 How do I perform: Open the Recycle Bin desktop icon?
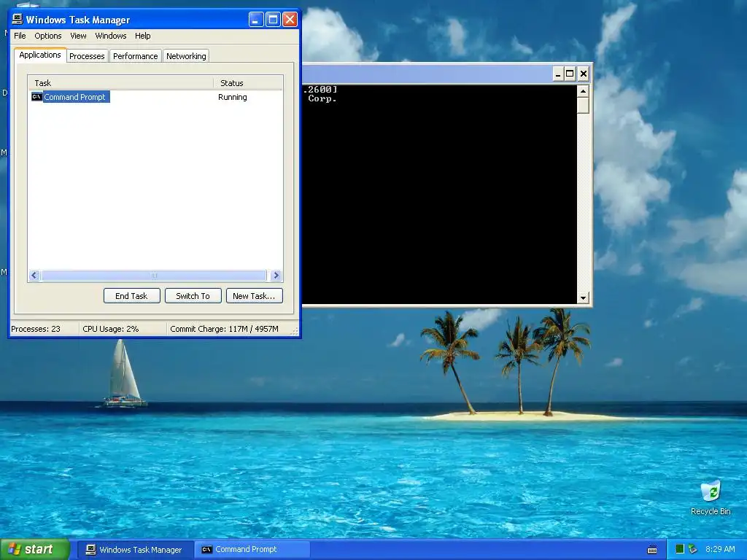(x=711, y=497)
